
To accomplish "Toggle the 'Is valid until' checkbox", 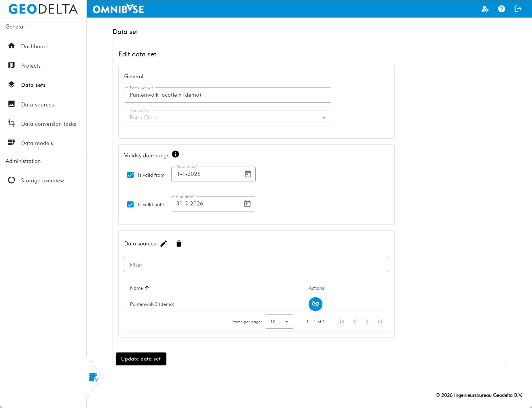I will coord(130,205).
